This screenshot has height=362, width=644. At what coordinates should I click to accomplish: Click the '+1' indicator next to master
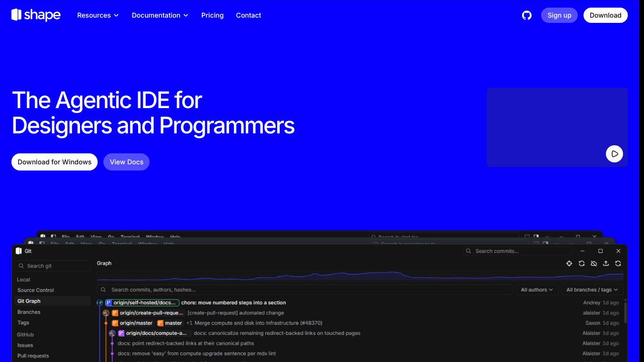pyautogui.click(x=189, y=323)
